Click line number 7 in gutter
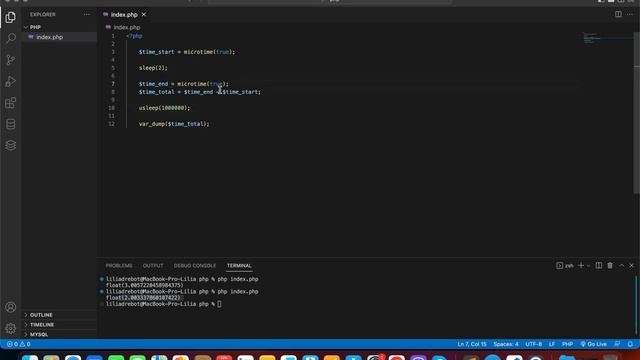The height and width of the screenshot is (360, 640). click(x=113, y=84)
